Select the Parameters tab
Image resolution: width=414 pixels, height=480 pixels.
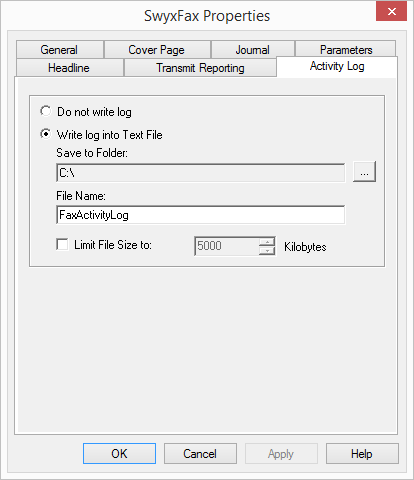[x=346, y=50]
